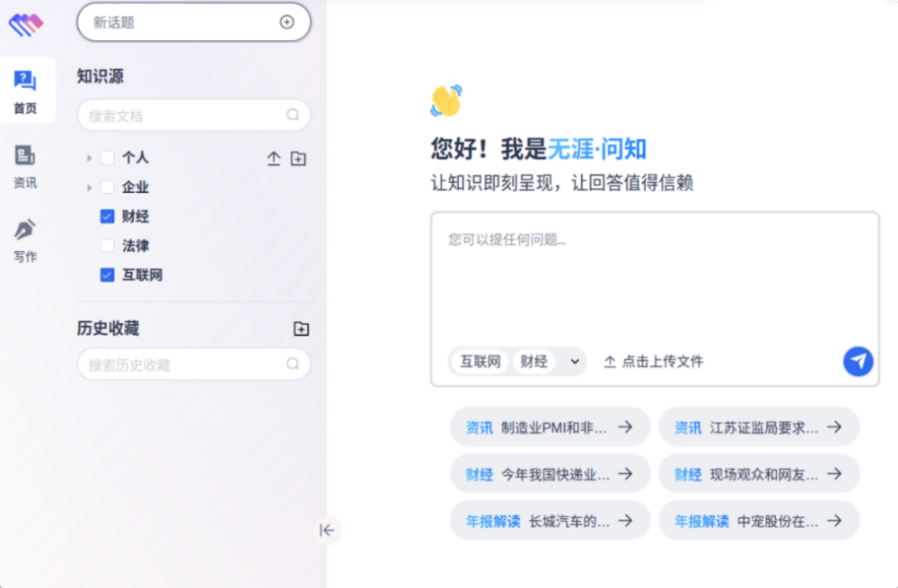Expand the 企业 tree node
Image resolution: width=898 pixels, height=588 pixels.
89,187
